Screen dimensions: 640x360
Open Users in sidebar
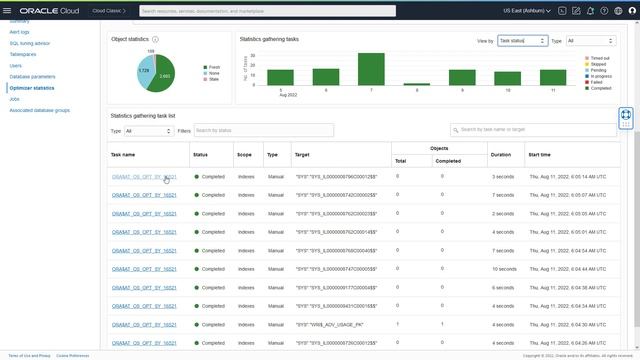pyautogui.click(x=16, y=65)
